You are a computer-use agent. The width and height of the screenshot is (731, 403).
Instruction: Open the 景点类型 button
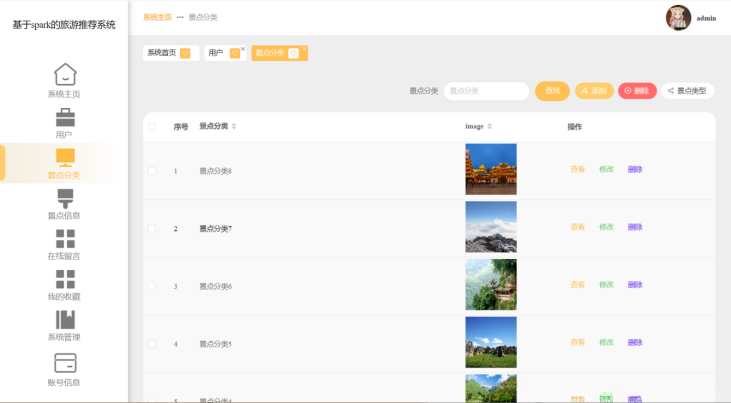pyautogui.click(x=687, y=91)
